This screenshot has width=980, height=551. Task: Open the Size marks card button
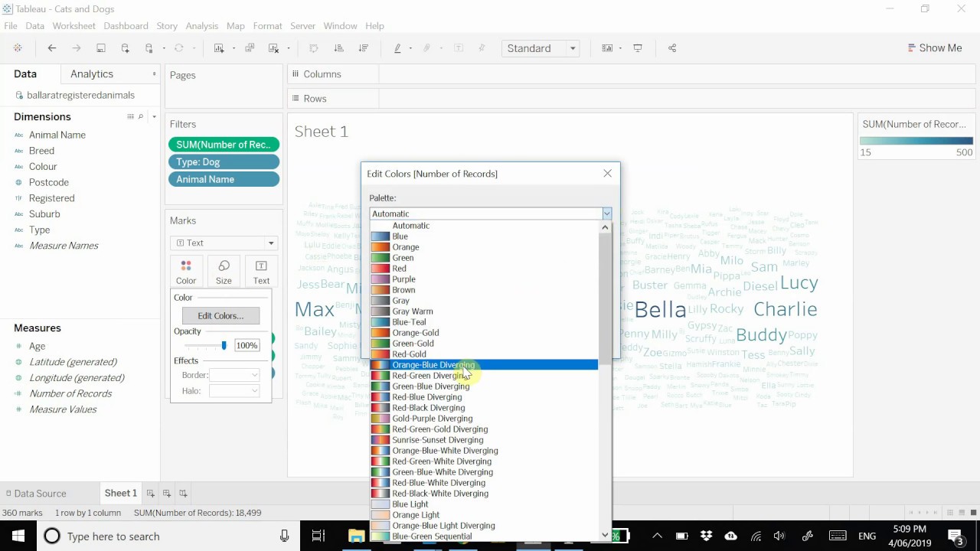(x=224, y=272)
